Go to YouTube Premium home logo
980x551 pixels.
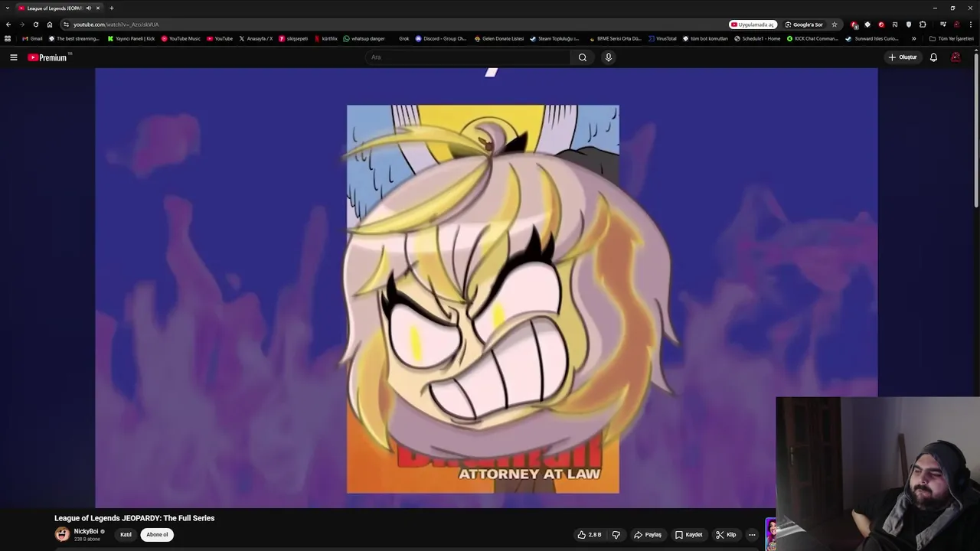click(47, 57)
